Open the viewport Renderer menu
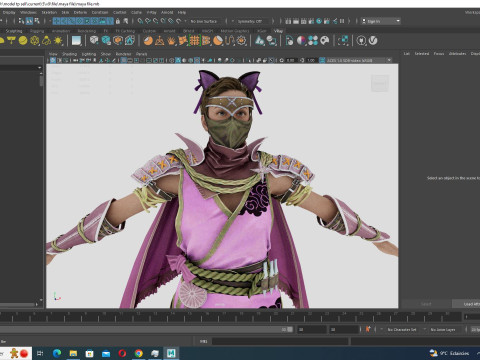This screenshot has height=360, width=480. pos(123,54)
